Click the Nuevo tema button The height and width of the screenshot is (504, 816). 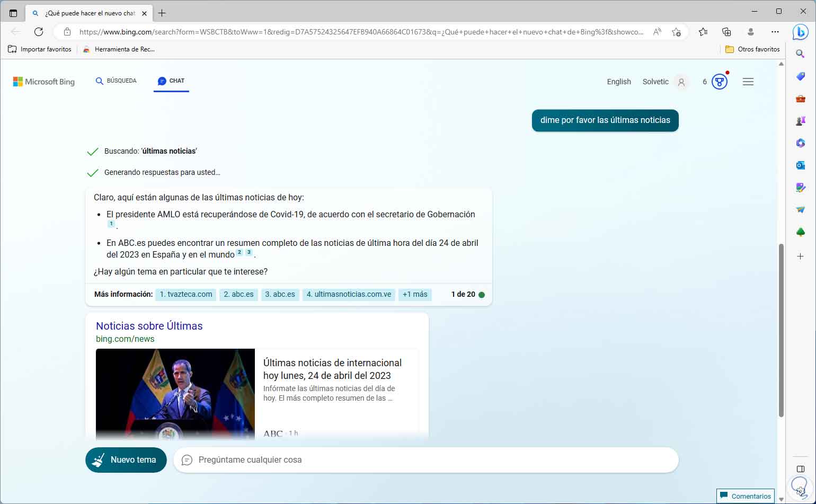coord(126,459)
